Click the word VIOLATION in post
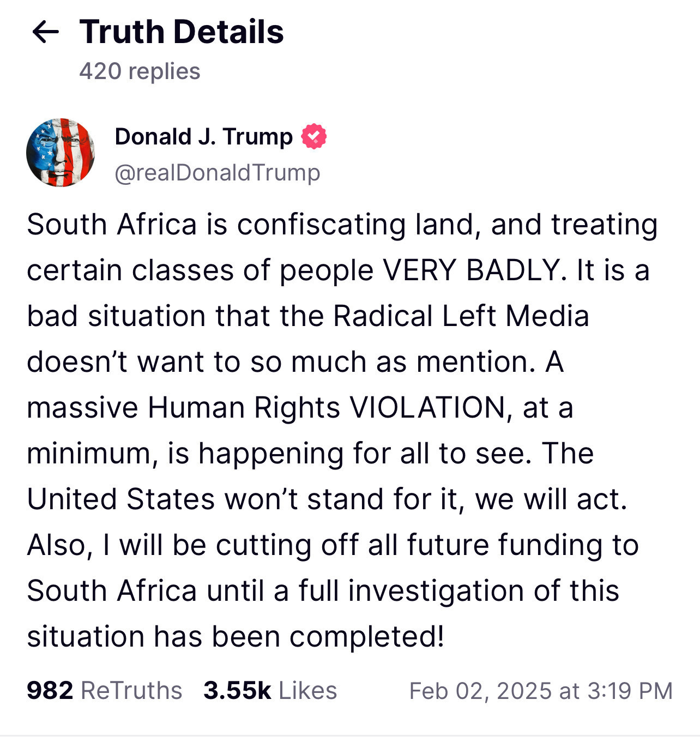The width and height of the screenshot is (700, 748). coord(427,407)
